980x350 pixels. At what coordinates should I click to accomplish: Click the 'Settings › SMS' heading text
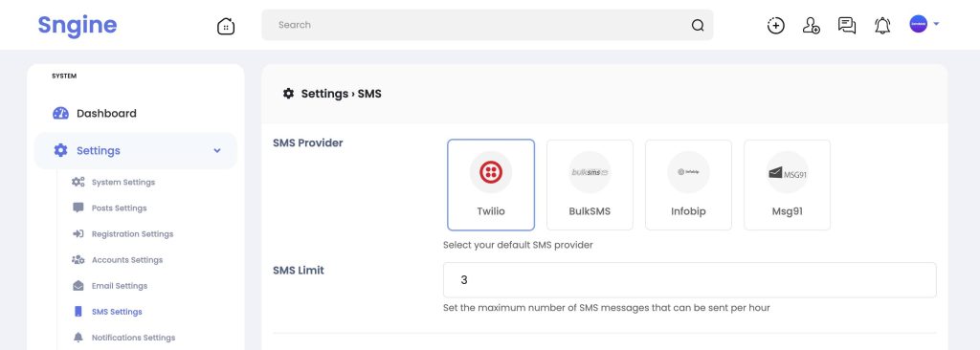(x=342, y=94)
